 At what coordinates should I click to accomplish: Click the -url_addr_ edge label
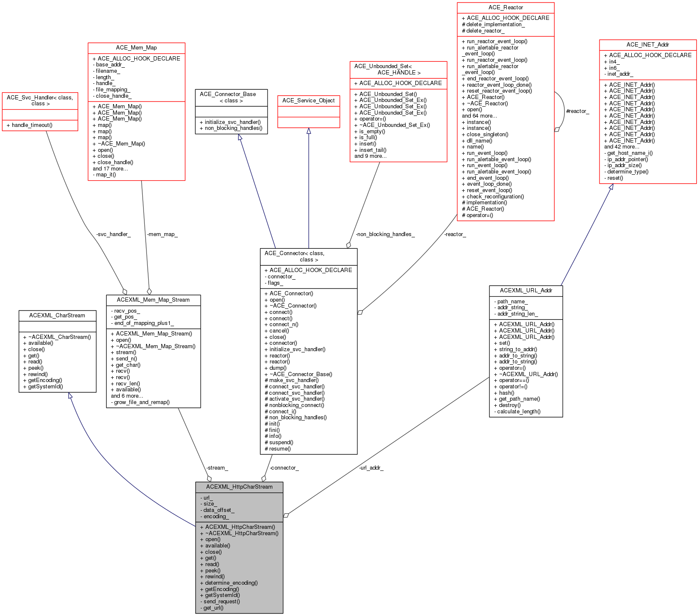[371, 468]
